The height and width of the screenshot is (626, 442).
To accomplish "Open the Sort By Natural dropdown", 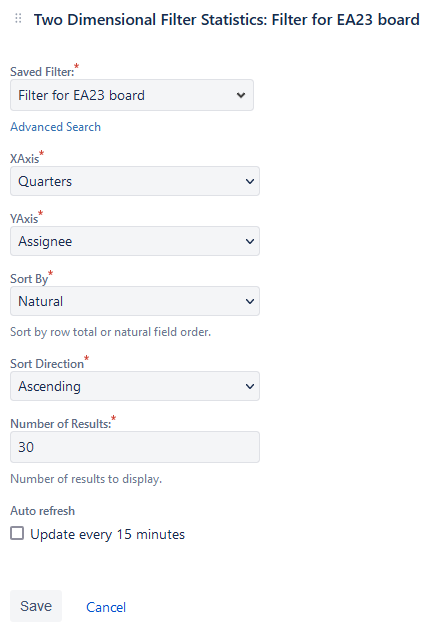I will click(x=135, y=301).
